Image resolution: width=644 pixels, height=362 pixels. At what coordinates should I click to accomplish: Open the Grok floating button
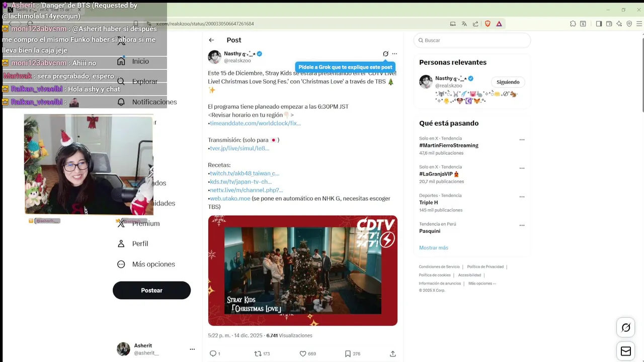pyautogui.click(x=626, y=328)
